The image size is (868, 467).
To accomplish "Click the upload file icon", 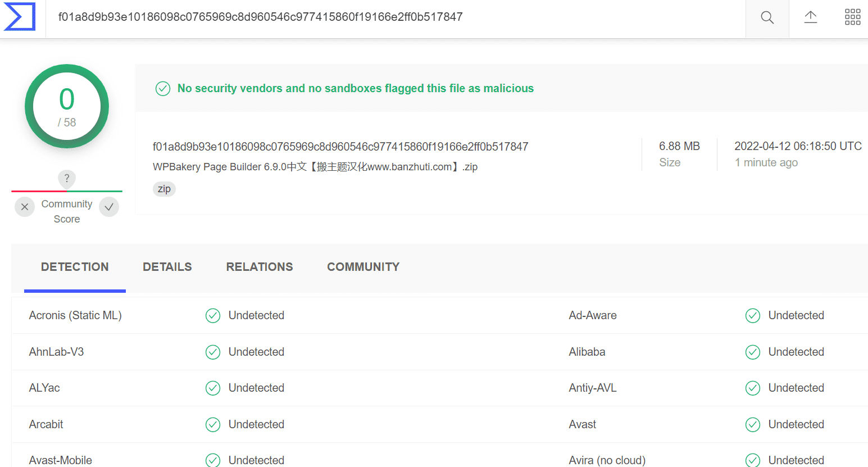I will coord(810,17).
